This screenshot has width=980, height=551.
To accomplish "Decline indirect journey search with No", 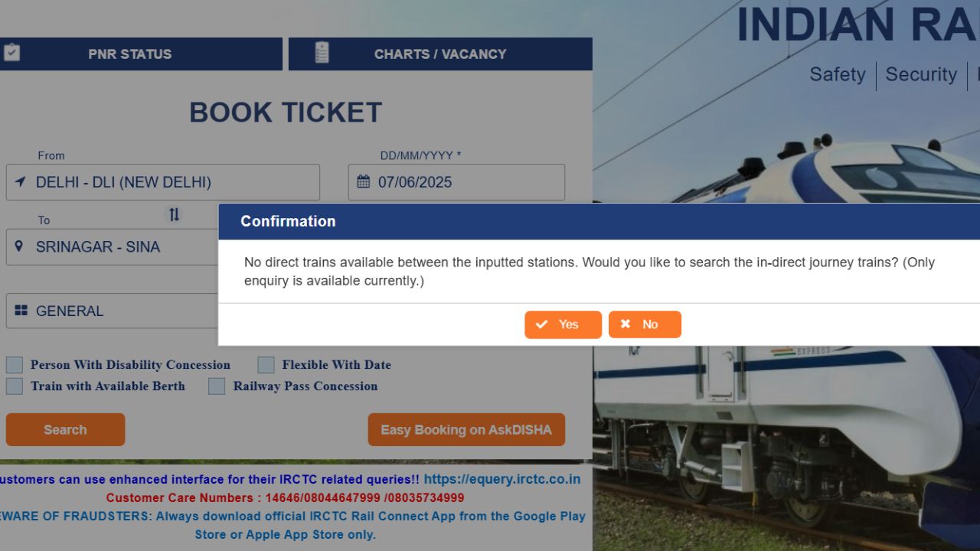I will (x=645, y=324).
